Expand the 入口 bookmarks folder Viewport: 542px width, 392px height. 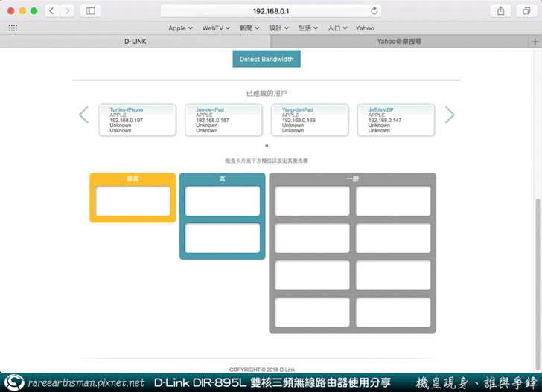pos(337,28)
